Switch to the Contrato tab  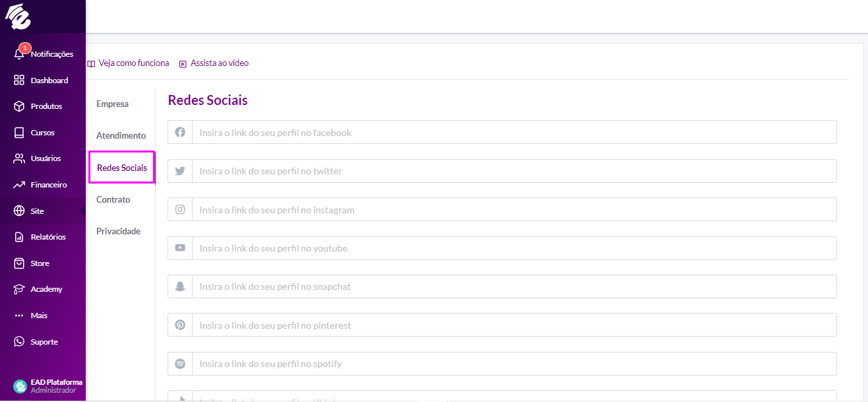click(113, 199)
